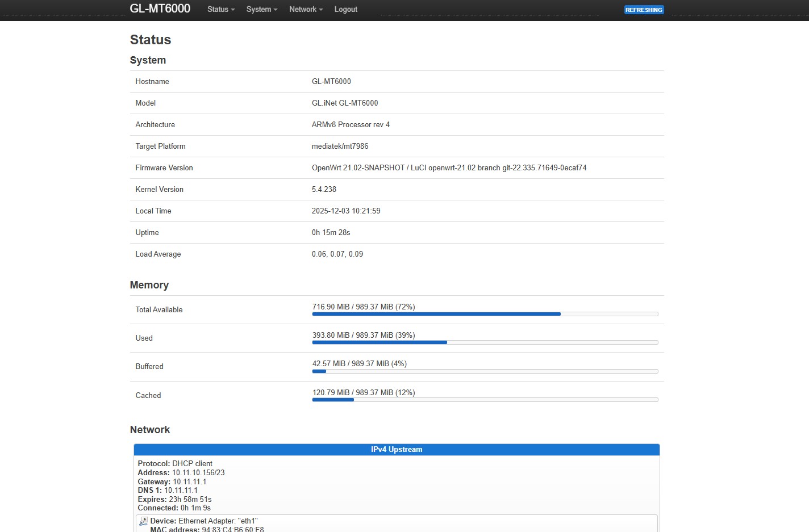Click the Total Available memory progress bar
The height and width of the screenshot is (532, 809).
point(485,314)
